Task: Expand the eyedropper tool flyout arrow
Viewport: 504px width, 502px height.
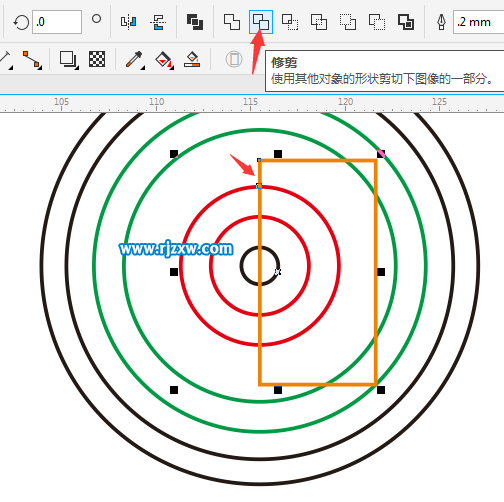Action: (x=143, y=68)
